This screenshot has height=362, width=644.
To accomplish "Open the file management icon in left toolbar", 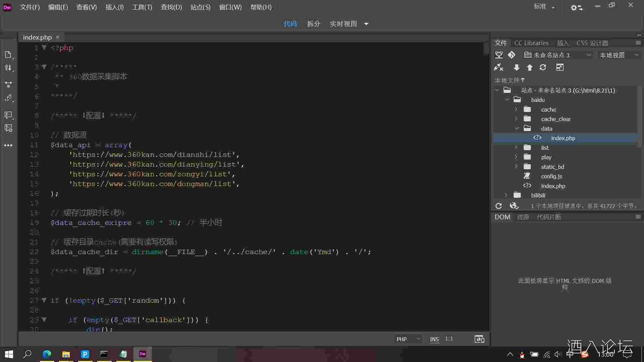I will pos(8,68).
